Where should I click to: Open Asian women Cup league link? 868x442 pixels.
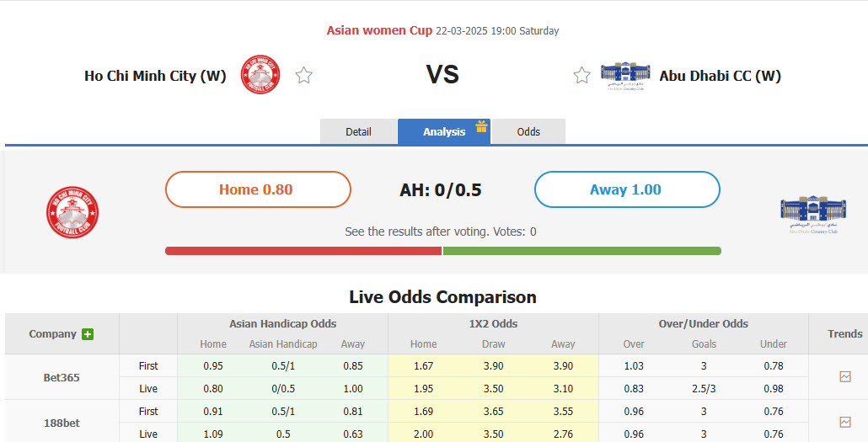pos(379,30)
